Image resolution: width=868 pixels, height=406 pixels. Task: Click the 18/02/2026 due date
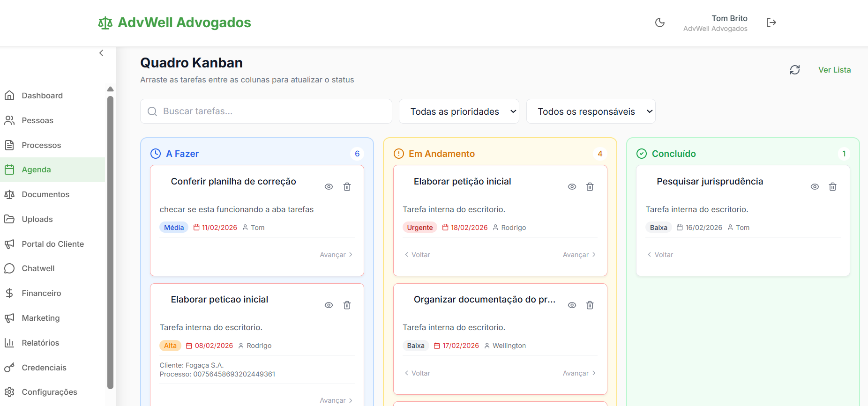pos(465,228)
